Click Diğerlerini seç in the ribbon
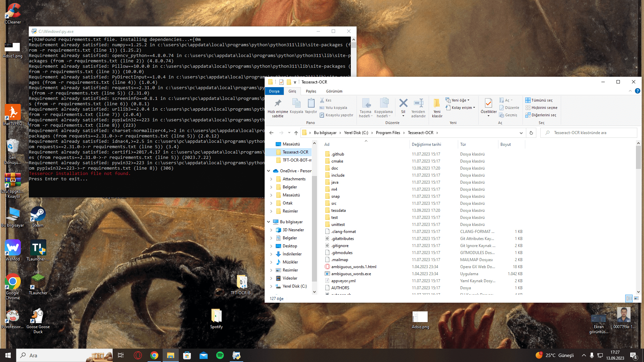 click(x=541, y=115)
